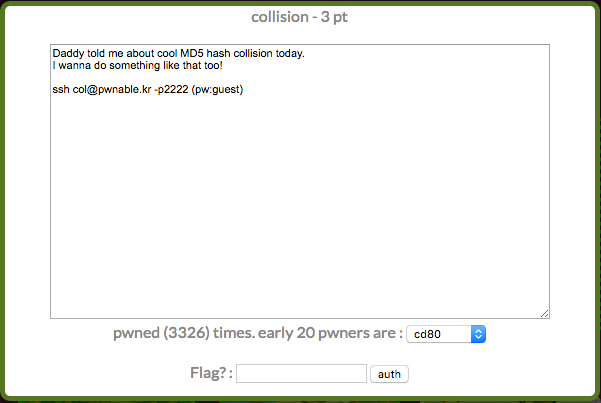Place cursor on the ssh col@pwnable.kr command
Screen dimensions: 601x403
(148, 89)
